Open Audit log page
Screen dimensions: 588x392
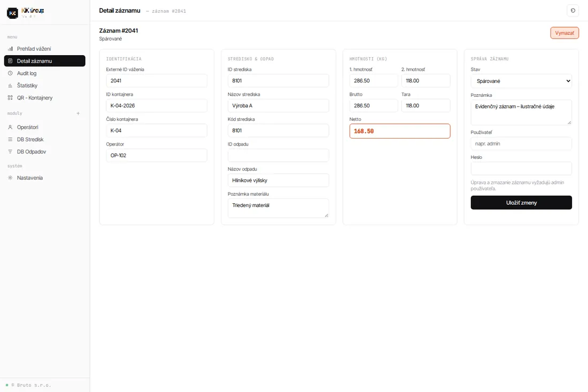point(44,73)
